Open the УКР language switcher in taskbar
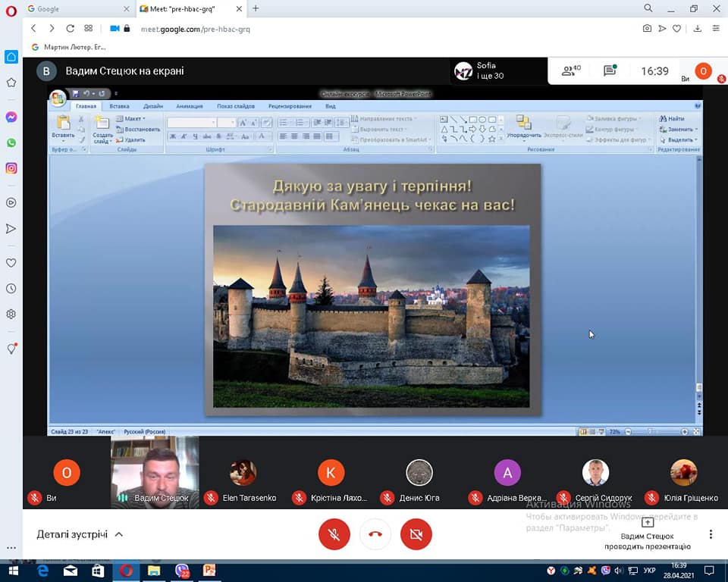 pyautogui.click(x=649, y=571)
